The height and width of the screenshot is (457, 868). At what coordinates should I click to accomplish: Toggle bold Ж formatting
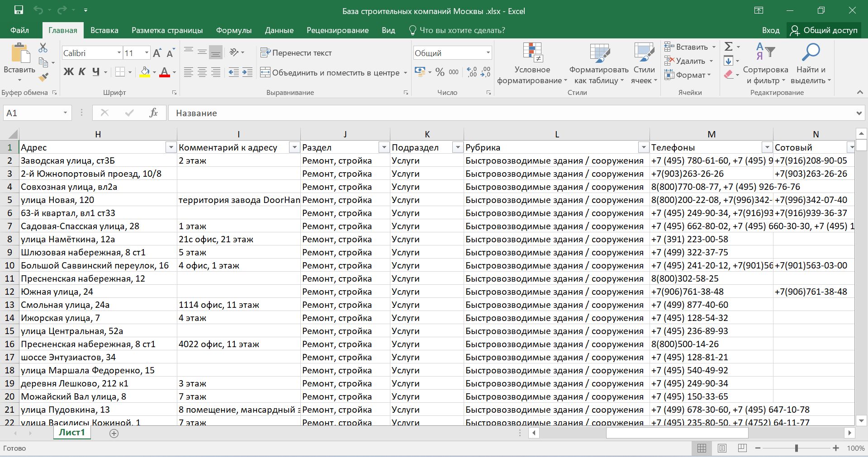click(68, 72)
